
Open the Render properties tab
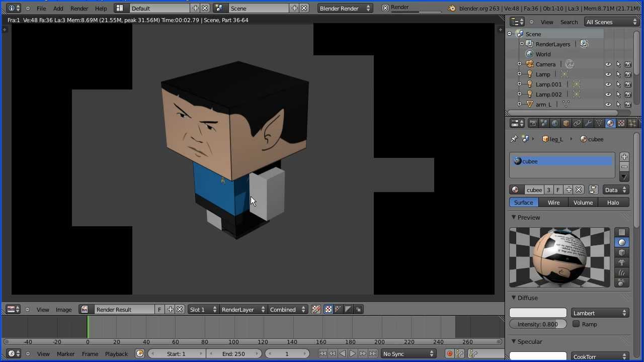tap(533, 123)
